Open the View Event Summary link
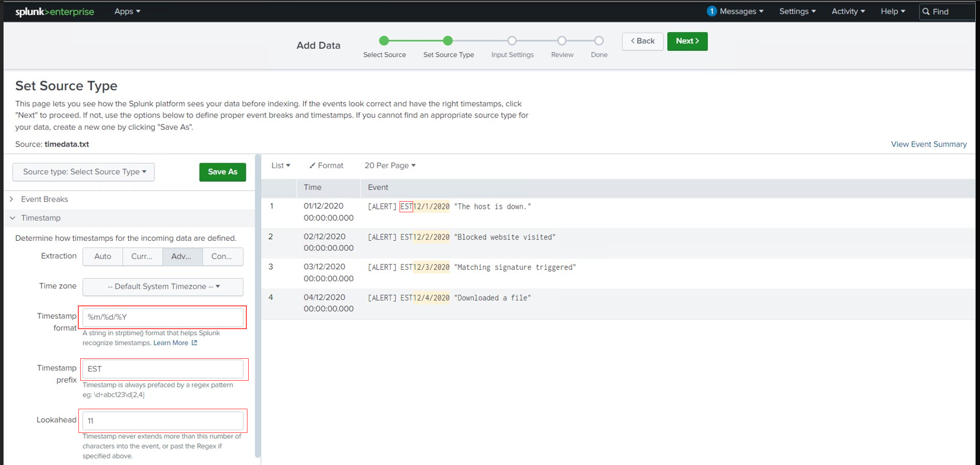This screenshot has height=465, width=980. pos(928,144)
